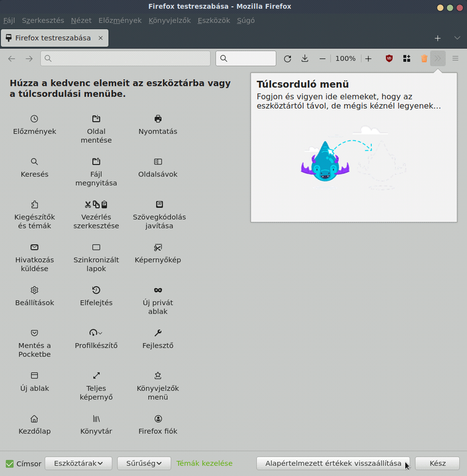Click the Firefox fiók account icon

click(x=158, y=419)
